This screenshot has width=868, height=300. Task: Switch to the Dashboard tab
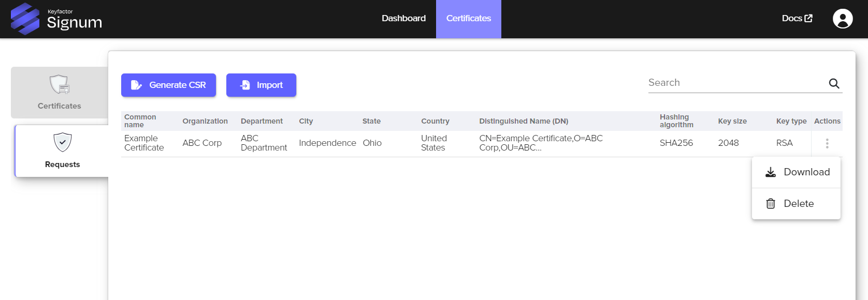click(403, 19)
